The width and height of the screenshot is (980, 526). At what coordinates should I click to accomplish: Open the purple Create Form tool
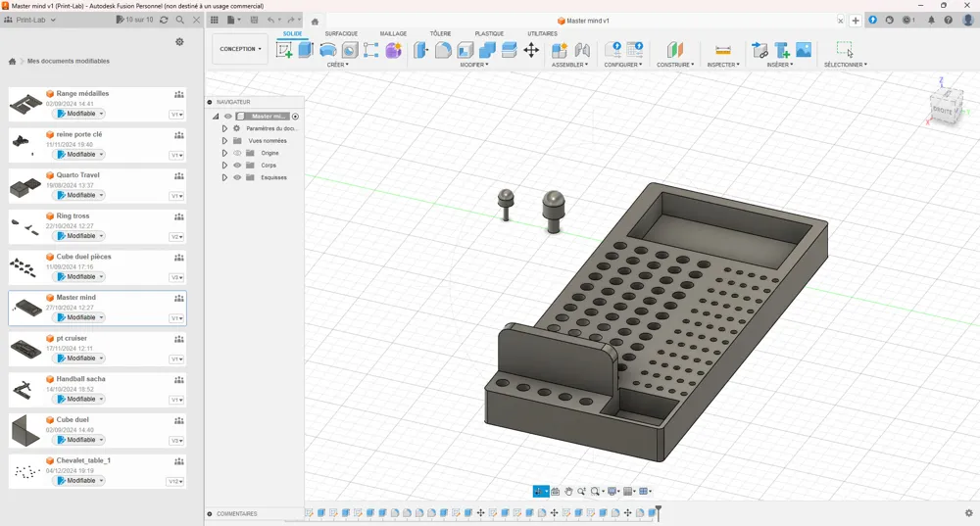[x=393, y=50]
